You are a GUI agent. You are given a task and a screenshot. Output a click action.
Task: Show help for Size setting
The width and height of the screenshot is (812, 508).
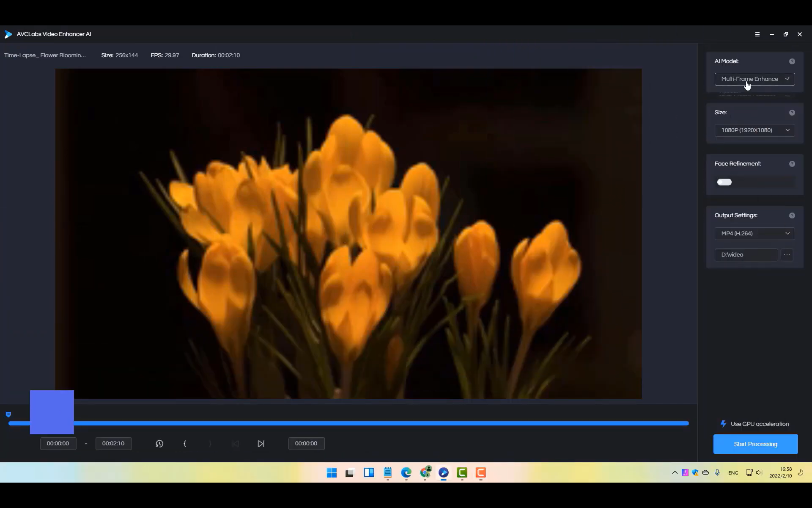[792, 113]
